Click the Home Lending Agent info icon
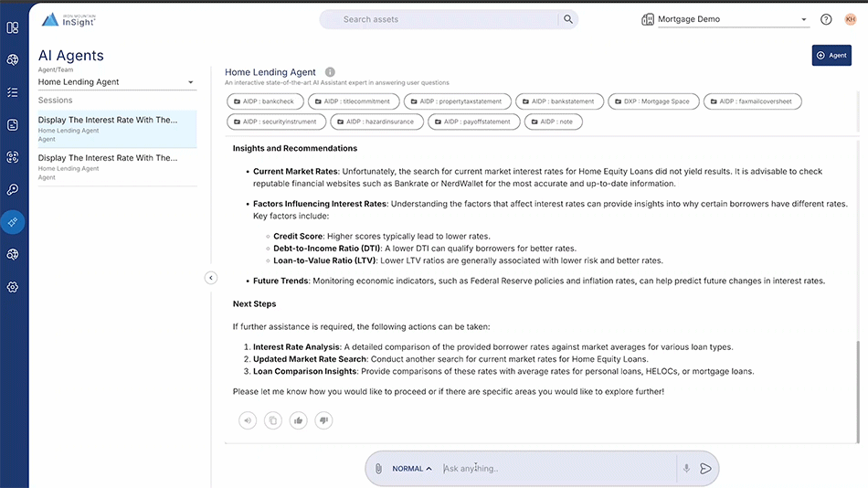868x488 pixels. 330,72
